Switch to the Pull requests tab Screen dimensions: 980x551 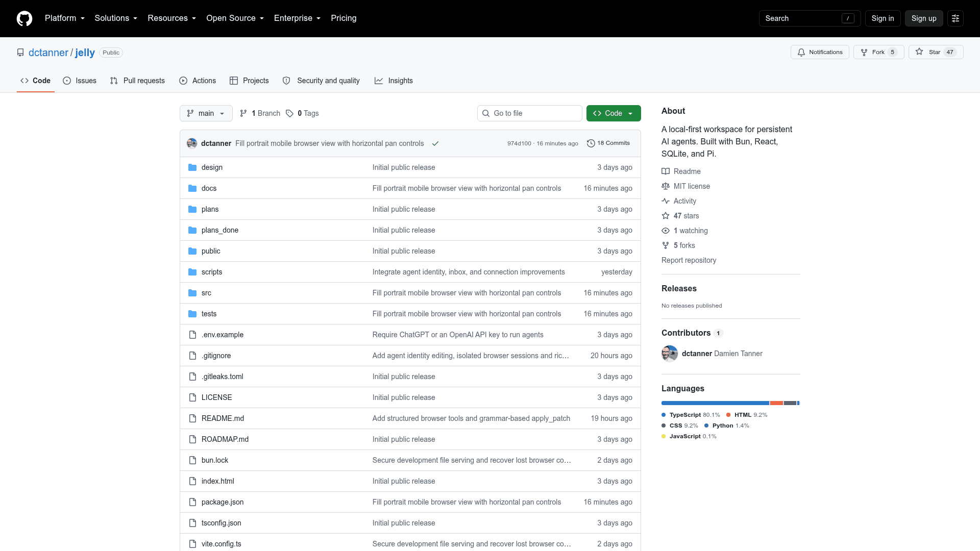(137, 81)
